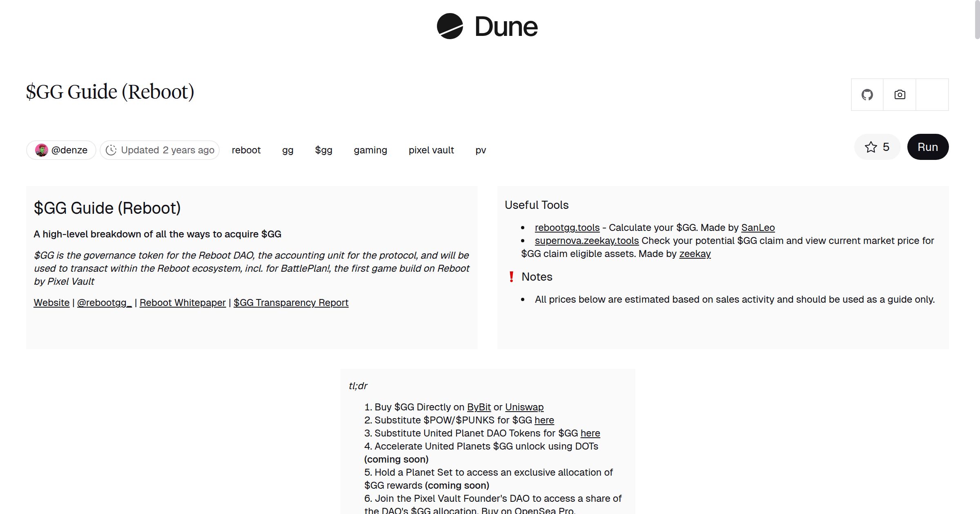The height and width of the screenshot is (514, 980).
Task: Open the GitHub icon button
Action: tap(867, 95)
